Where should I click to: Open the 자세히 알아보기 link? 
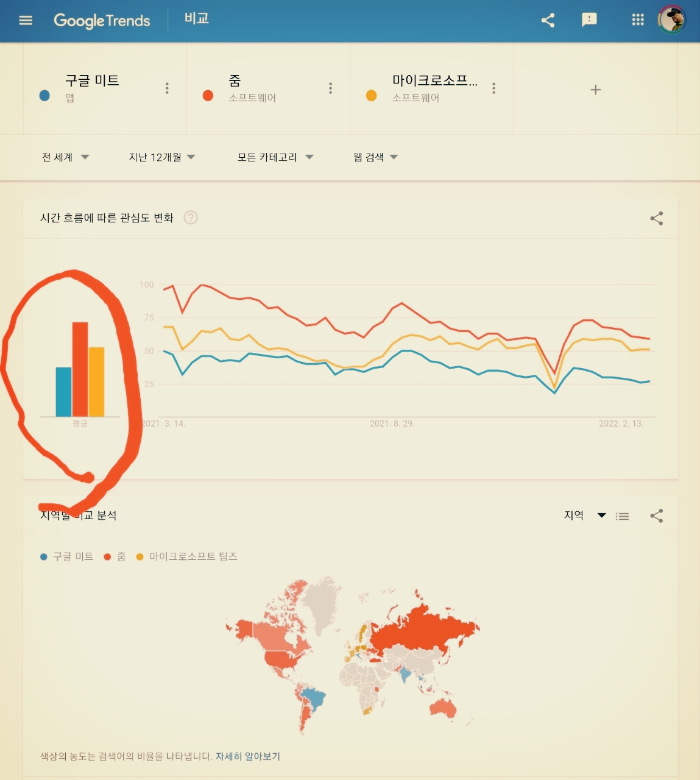pyautogui.click(x=248, y=756)
